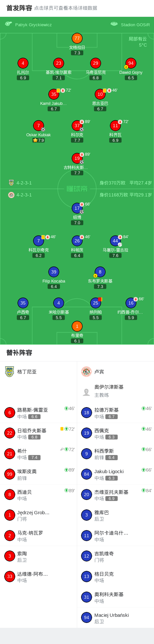Select player 44 马塞尔-雷古拉
Screen dimensions: 154x644
tap(115, 241)
